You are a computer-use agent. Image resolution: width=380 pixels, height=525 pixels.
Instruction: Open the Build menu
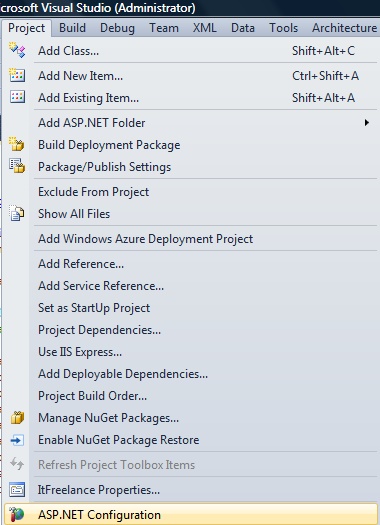pos(72,28)
